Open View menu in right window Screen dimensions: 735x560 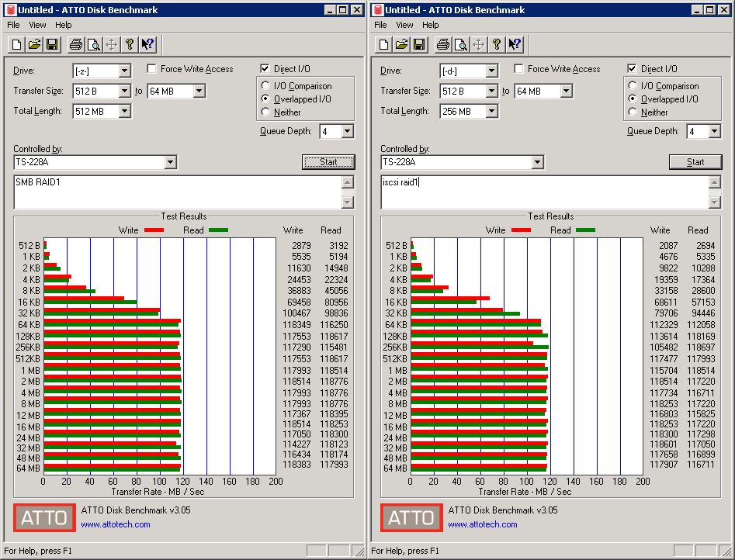[404, 25]
